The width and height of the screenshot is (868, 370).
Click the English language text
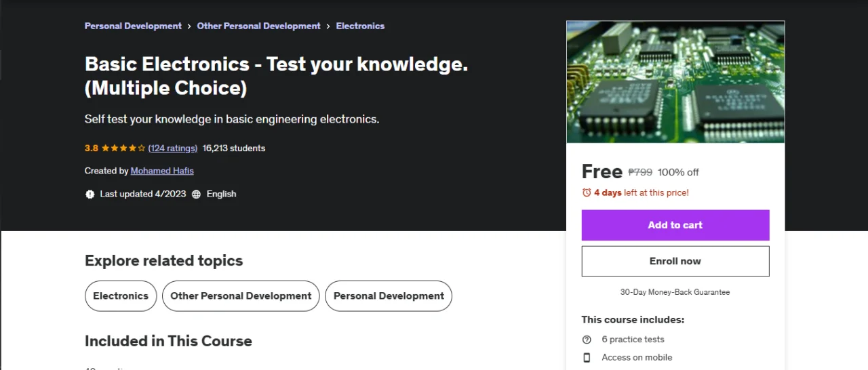click(222, 194)
